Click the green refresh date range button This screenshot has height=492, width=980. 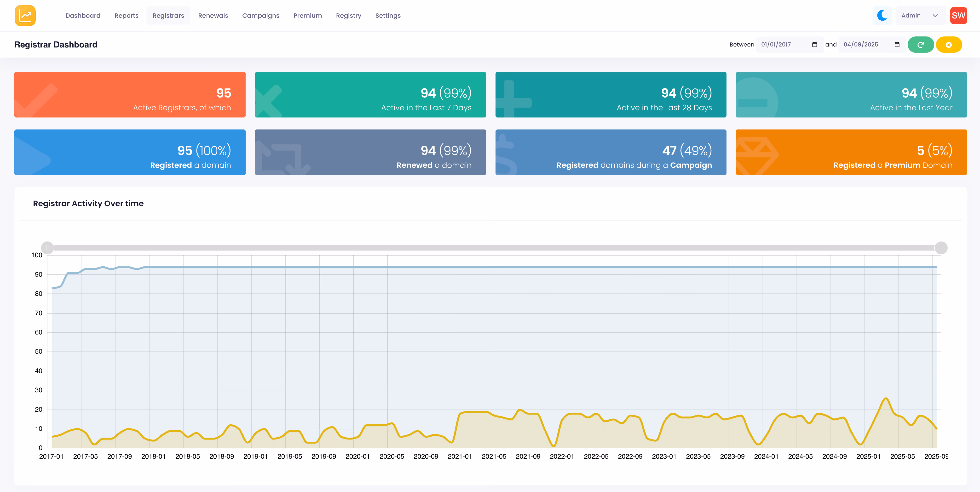tap(920, 45)
